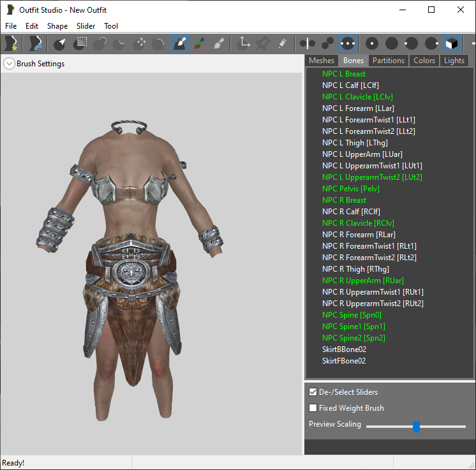The width and height of the screenshot is (476, 470).
Task: Select bone NPC R Breast
Action: [344, 200]
